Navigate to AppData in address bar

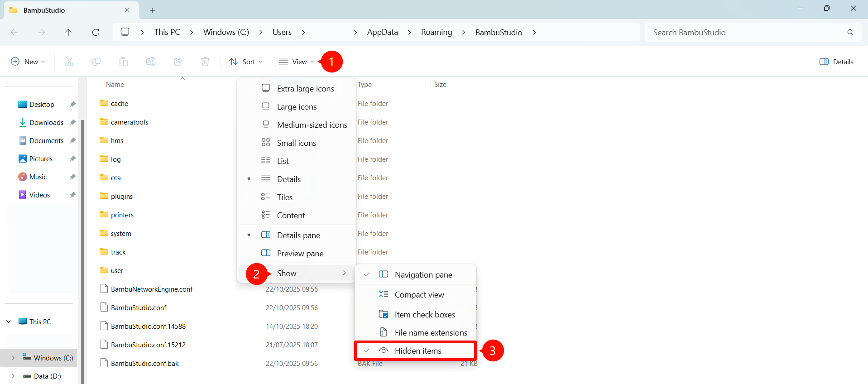coord(382,32)
